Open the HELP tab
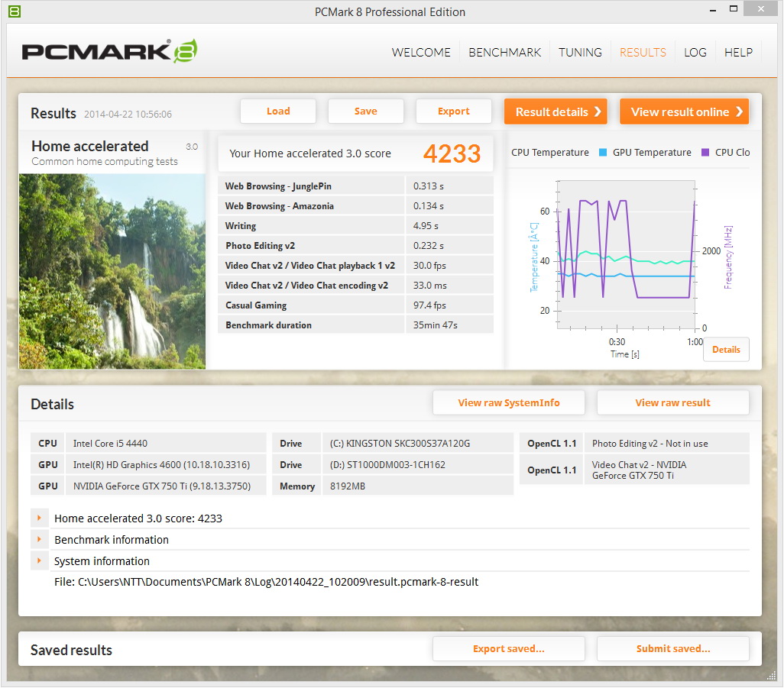 (x=738, y=53)
